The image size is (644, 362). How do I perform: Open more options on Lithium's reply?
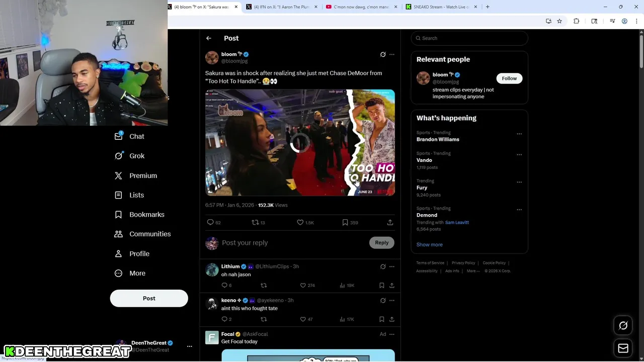392,266
